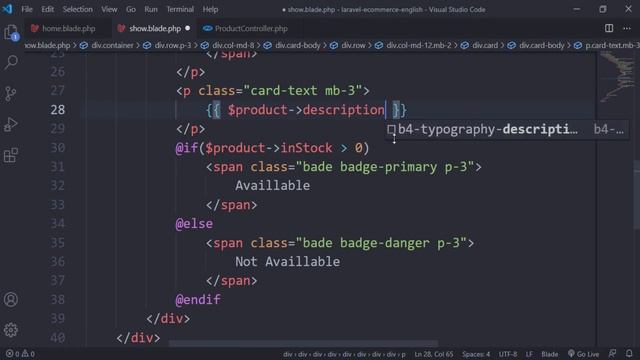The height and width of the screenshot is (360, 640).
Task: Restore down the VS Code window
Action: click(x=602, y=9)
